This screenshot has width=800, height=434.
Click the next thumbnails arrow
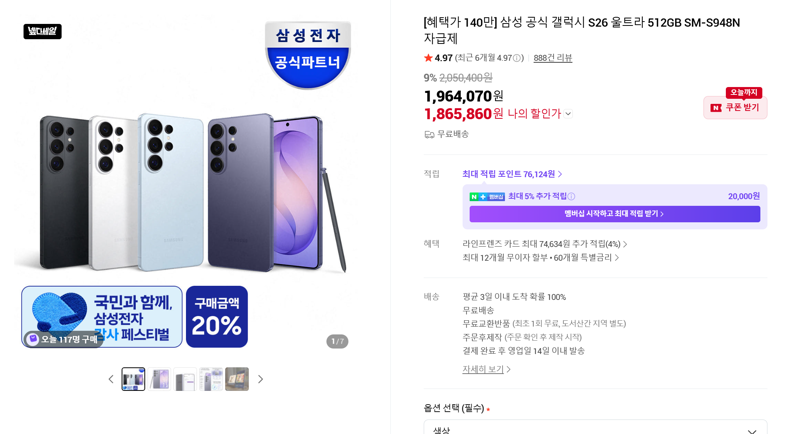(261, 379)
